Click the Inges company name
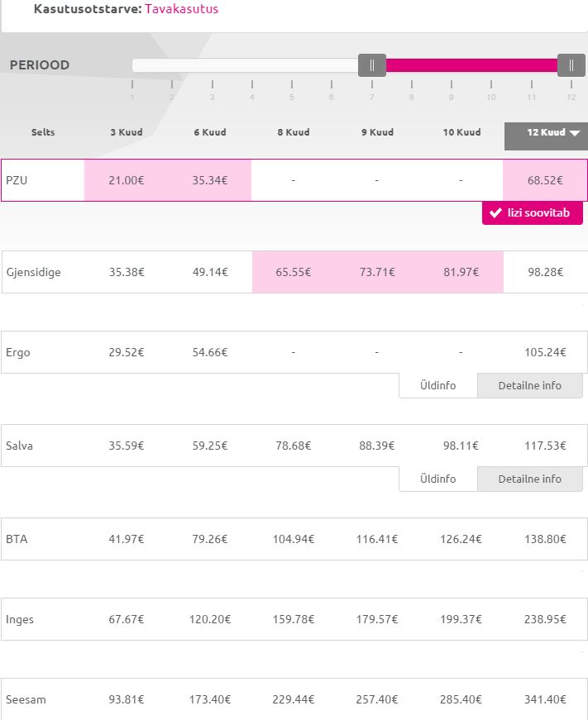This screenshot has height=720, width=588. click(x=20, y=620)
